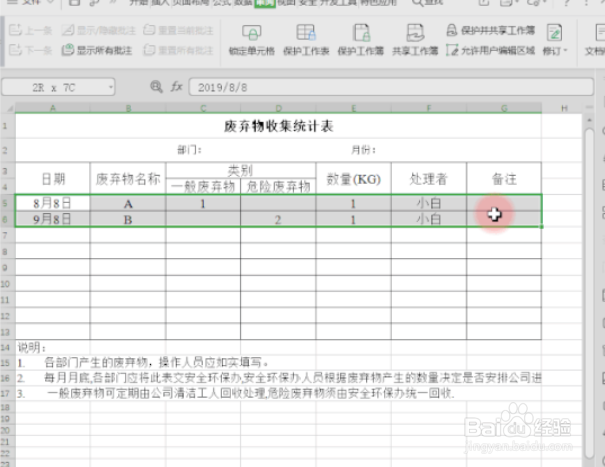Click the magnifier icon beside formula bar
The image size is (605, 467).
point(156,87)
